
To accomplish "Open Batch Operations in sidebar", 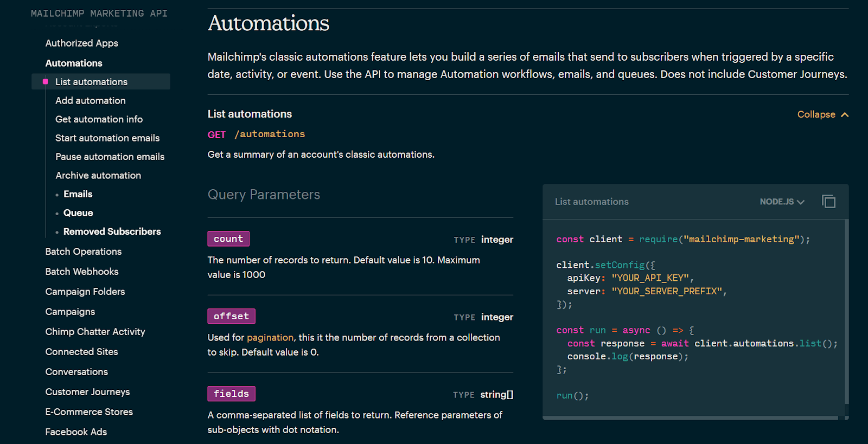I will pyautogui.click(x=83, y=252).
